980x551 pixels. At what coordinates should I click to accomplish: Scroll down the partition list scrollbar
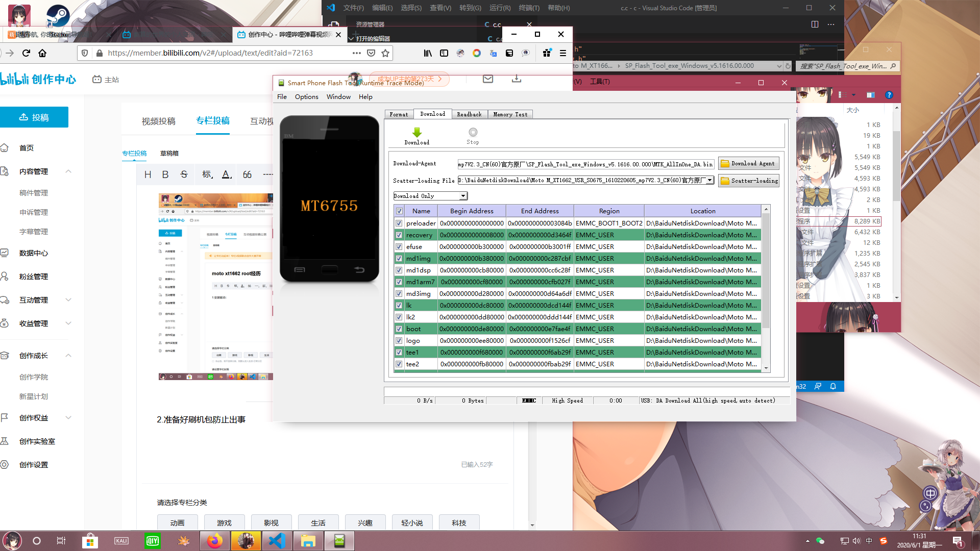click(766, 368)
